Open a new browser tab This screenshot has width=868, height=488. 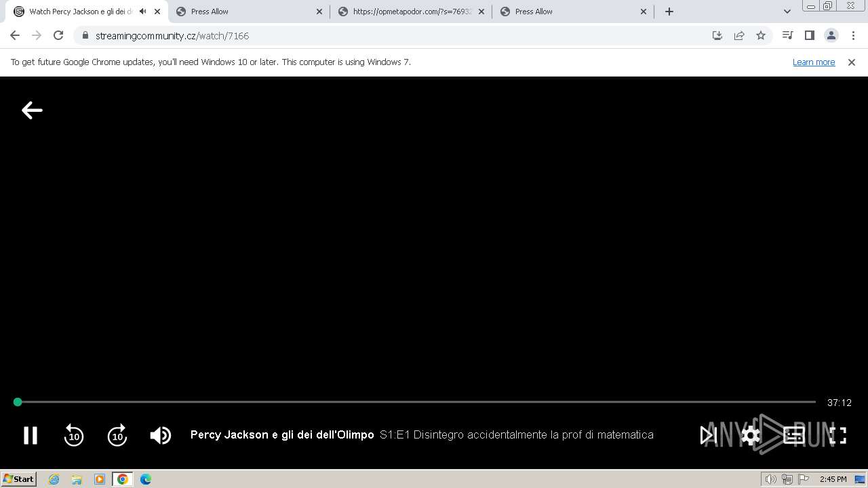click(x=669, y=12)
